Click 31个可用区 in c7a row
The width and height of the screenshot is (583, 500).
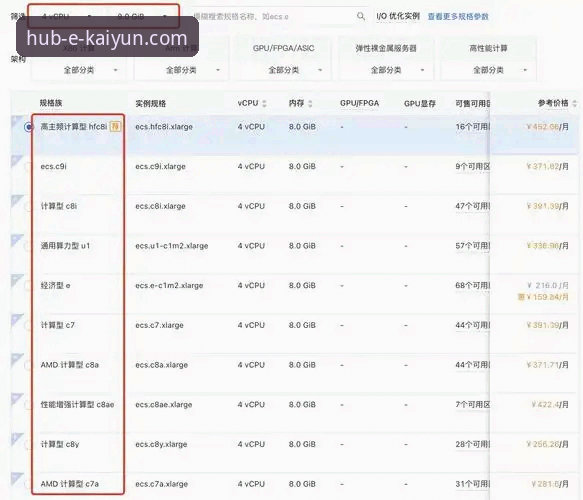coord(473,484)
